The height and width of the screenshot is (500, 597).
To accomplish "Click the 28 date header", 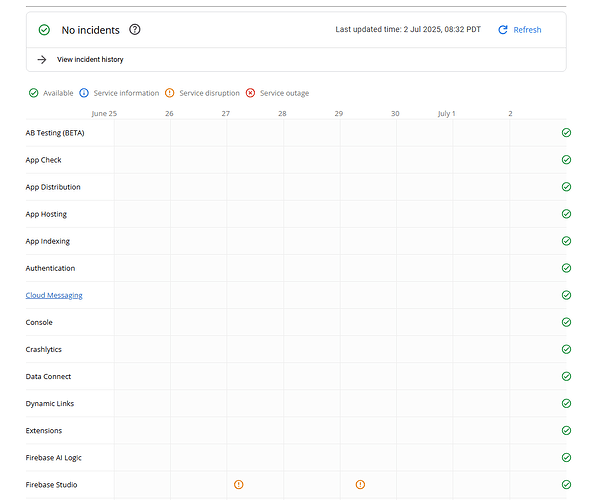I will (282, 113).
